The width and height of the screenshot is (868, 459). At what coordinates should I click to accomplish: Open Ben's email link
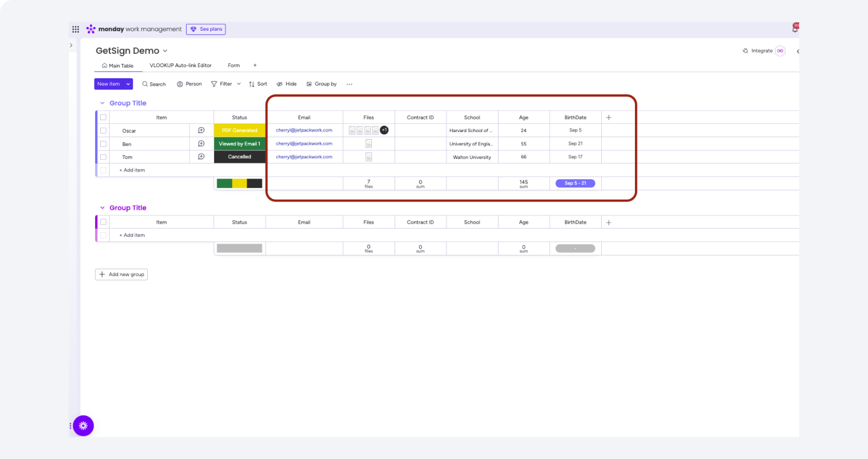click(x=304, y=143)
